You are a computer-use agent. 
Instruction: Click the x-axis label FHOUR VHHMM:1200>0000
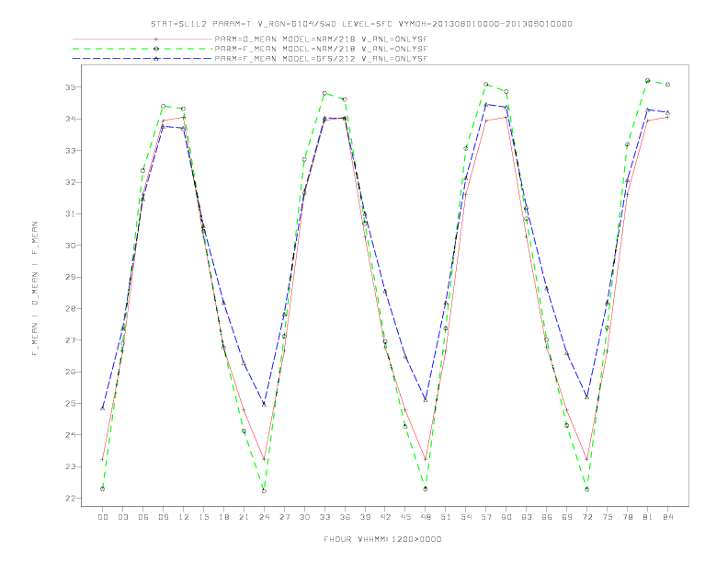(382, 539)
